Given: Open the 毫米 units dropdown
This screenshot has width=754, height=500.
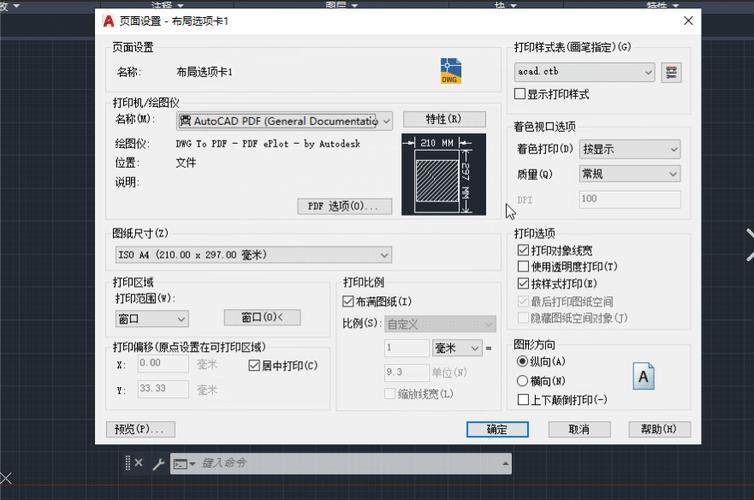Looking at the screenshot, I should [x=457, y=348].
